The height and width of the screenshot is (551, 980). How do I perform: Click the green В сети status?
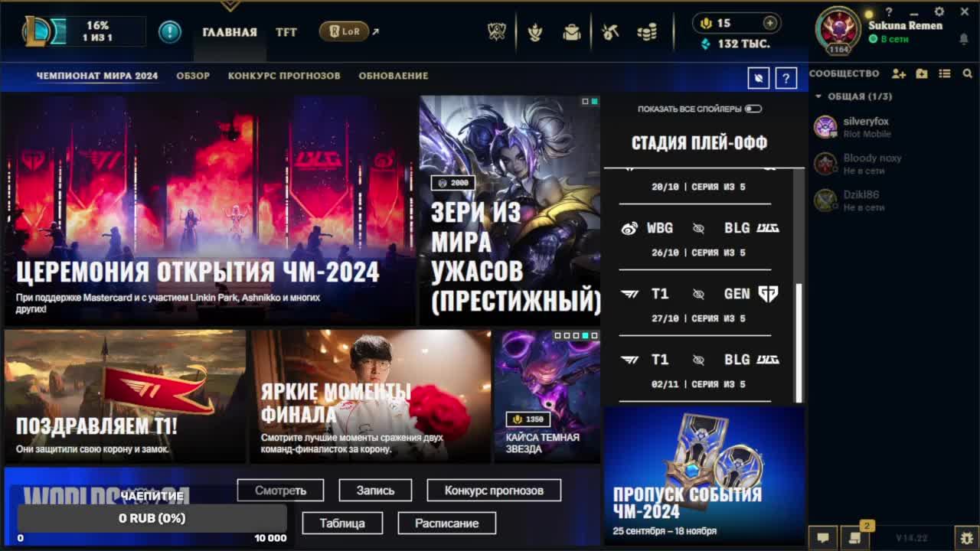(889, 39)
